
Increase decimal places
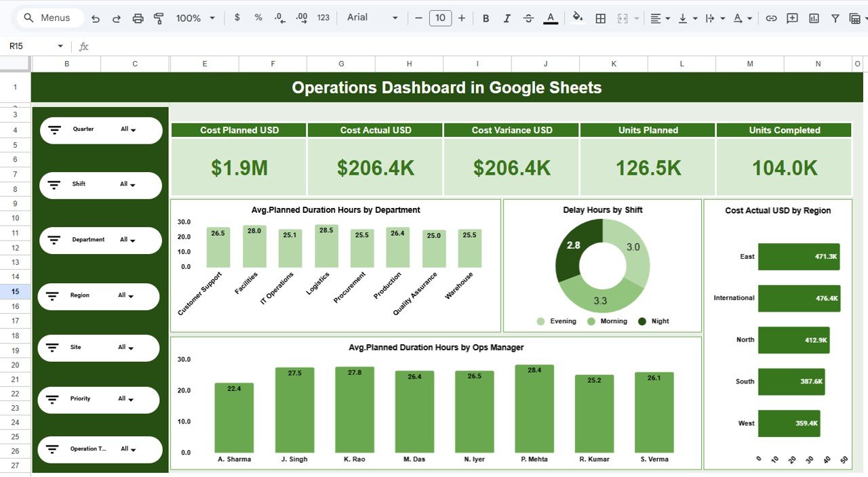coord(301,18)
